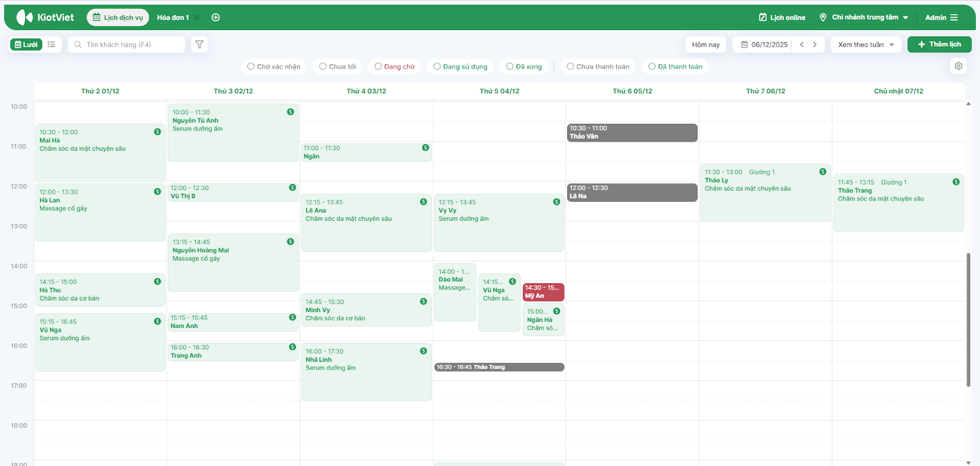Screen dimensions: 980x466
Task: Open Thảo Trang 16:30 - 16:45 appointment
Action: [499, 367]
